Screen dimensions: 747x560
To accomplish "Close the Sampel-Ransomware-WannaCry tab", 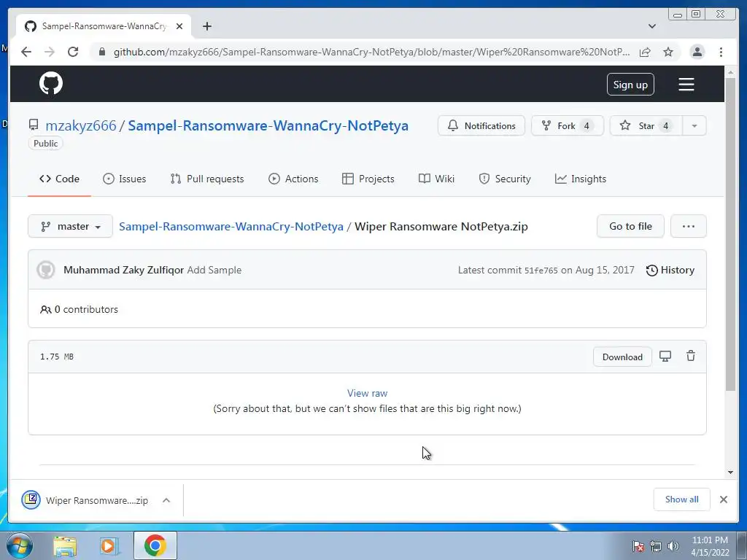I will [x=179, y=26].
